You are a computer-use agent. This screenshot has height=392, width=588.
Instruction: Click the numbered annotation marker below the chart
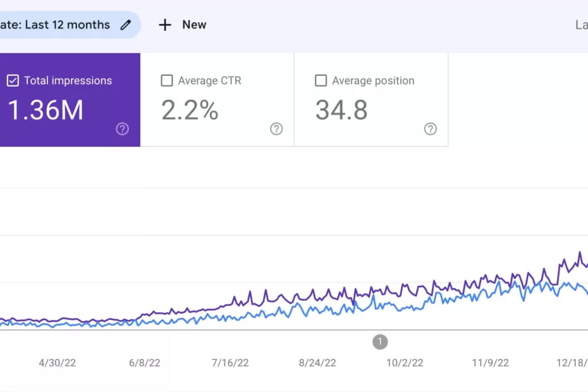(x=380, y=341)
